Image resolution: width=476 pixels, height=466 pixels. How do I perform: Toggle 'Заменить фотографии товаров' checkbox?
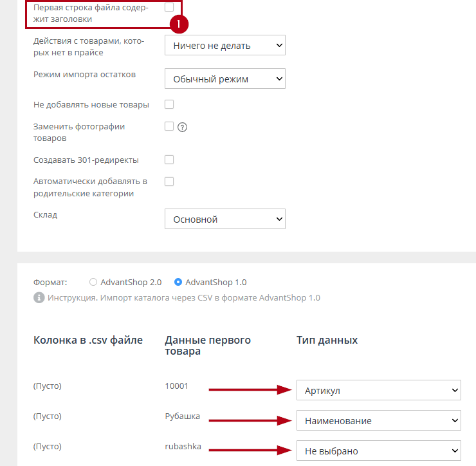[169, 126]
